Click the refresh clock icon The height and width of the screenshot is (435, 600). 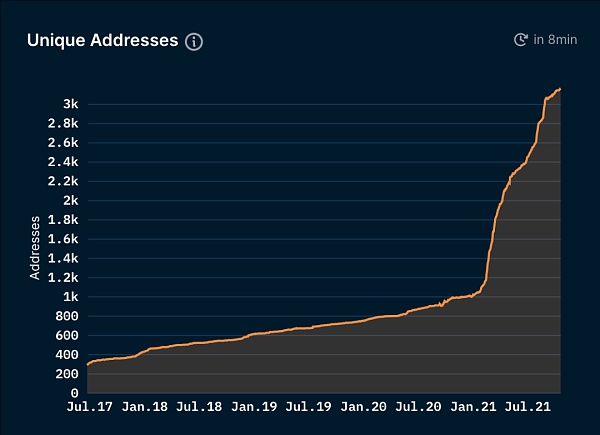tap(520, 40)
